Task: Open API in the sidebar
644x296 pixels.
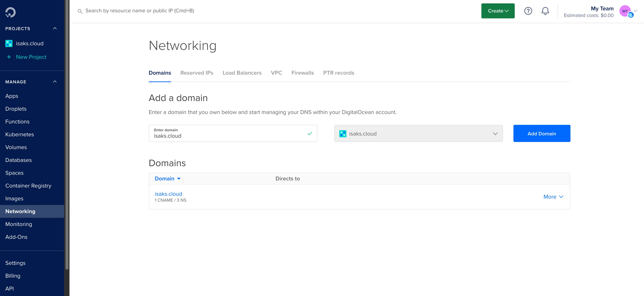Action: [x=9, y=288]
